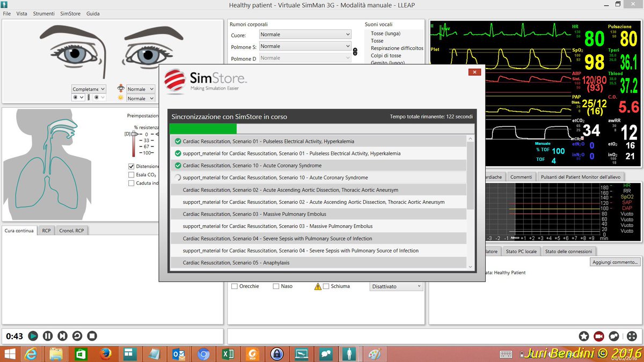The height and width of the screenshot is (362, 644).
Task: Open the light response Normale dropdown
Action: coord(141,99)
